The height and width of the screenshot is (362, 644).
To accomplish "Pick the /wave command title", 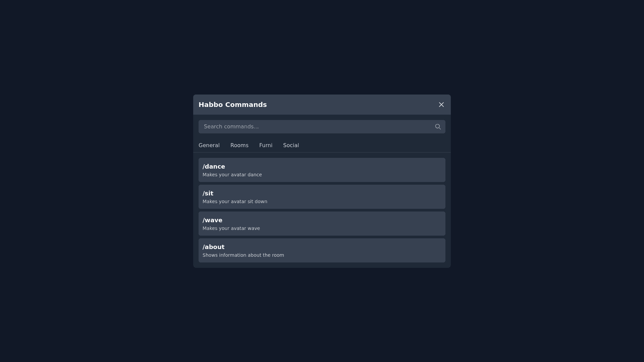I will [212, 220].
